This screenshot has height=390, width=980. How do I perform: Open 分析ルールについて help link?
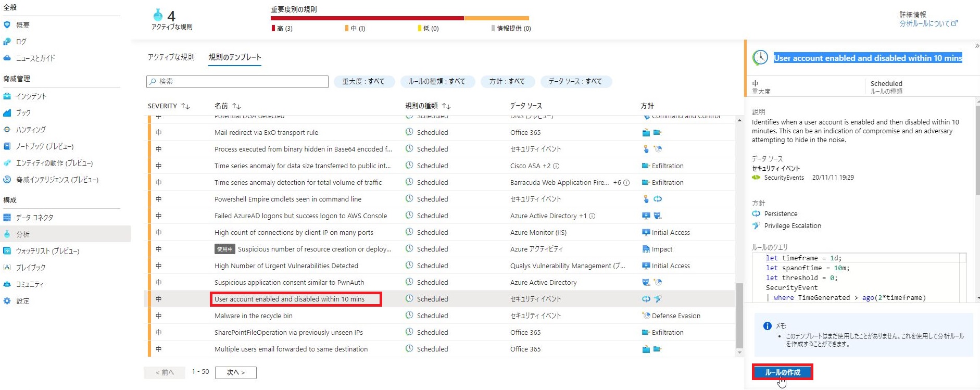click(x=928, y=23)
